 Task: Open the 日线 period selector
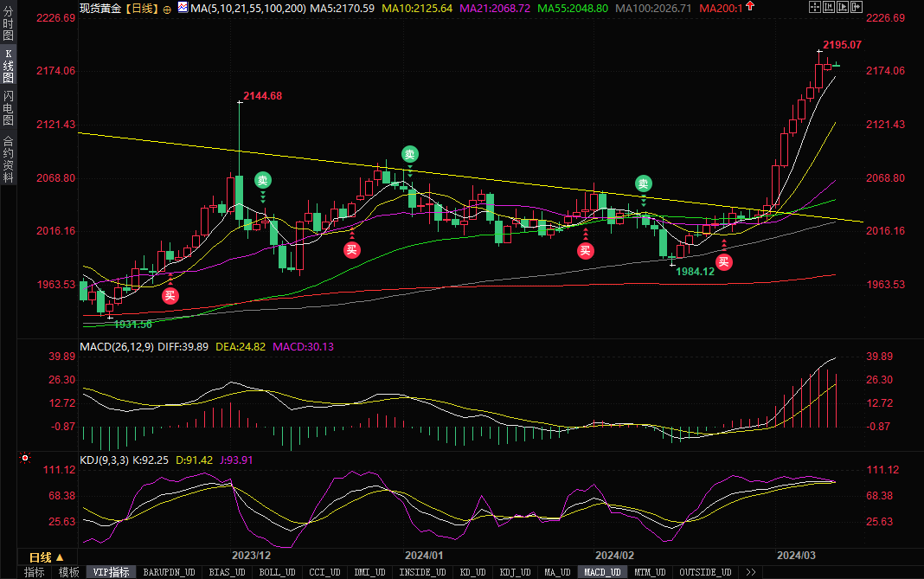coord(45,556)
